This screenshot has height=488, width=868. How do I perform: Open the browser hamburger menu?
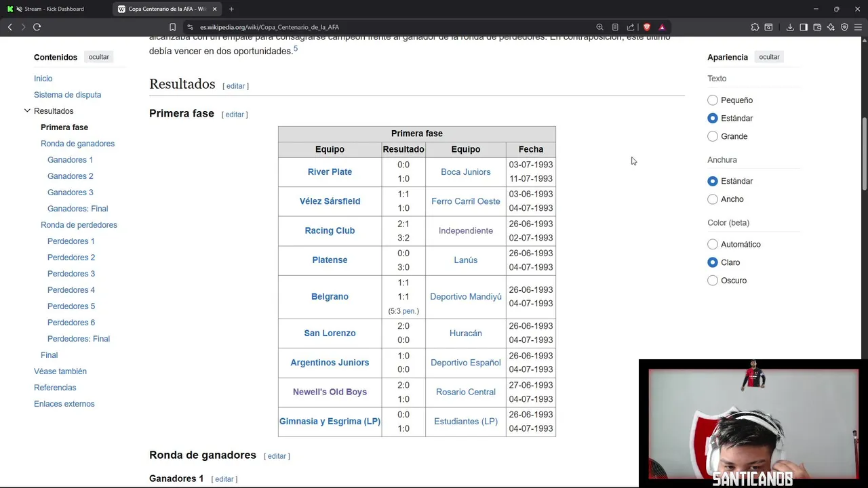[858, 27]
